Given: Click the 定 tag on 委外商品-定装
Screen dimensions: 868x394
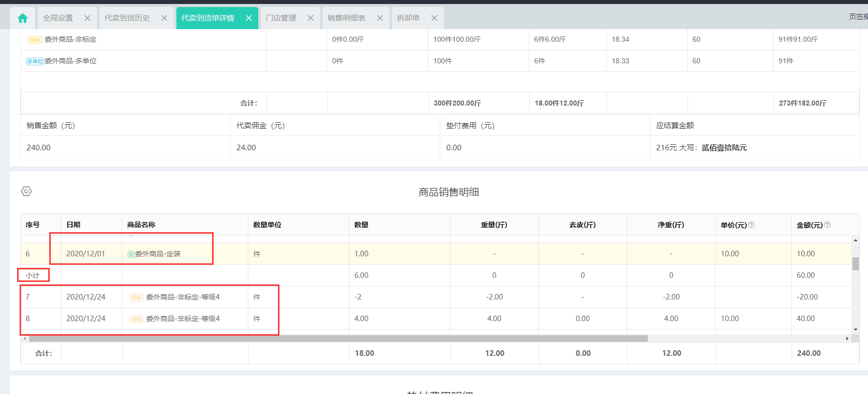Looking at the screenshot, I should (131, 254).
